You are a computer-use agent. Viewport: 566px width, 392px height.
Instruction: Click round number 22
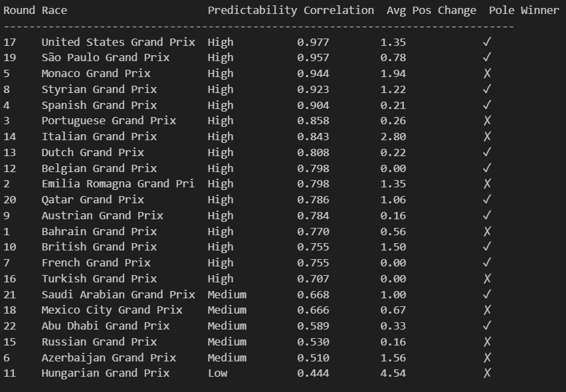tap(10, 326)
